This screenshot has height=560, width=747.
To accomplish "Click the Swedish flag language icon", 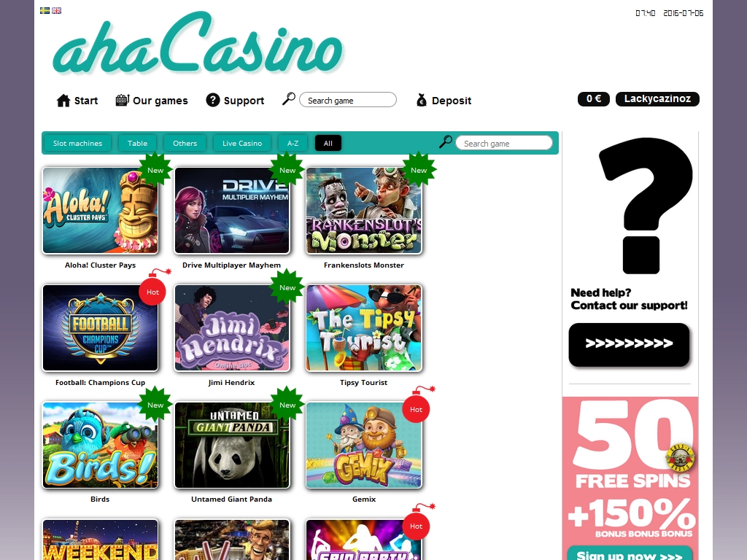I will [x=44, y=10].
